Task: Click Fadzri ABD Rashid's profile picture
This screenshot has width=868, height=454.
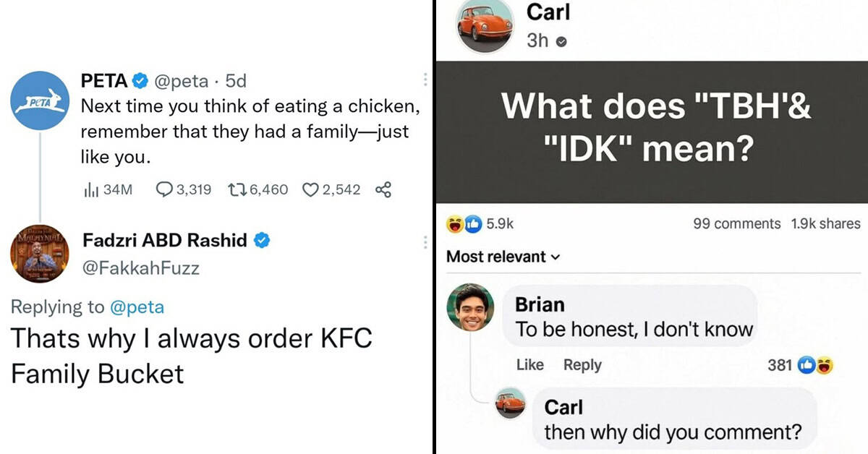Action: click(41, 254)
